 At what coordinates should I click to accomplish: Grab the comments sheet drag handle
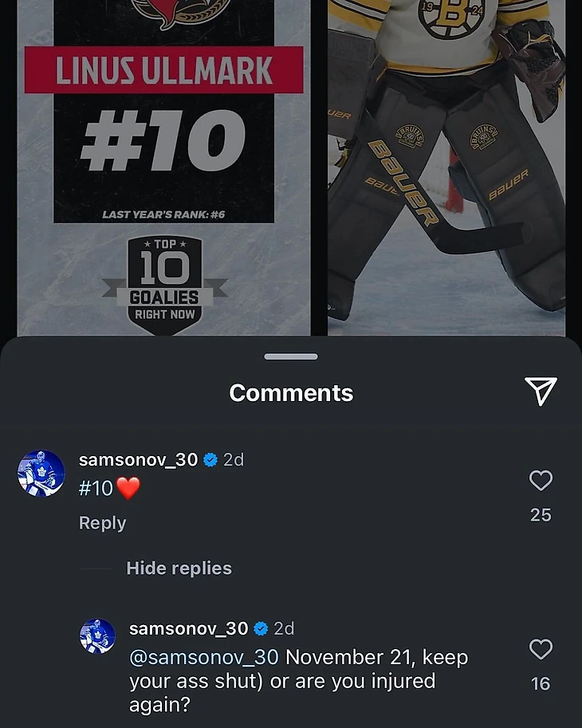click(291, 356)
